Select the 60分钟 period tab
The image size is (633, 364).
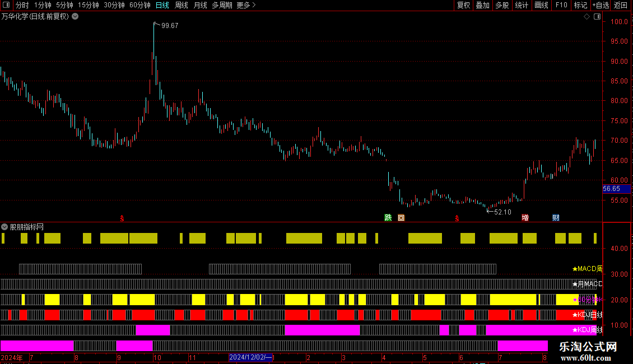pos(139,5)
